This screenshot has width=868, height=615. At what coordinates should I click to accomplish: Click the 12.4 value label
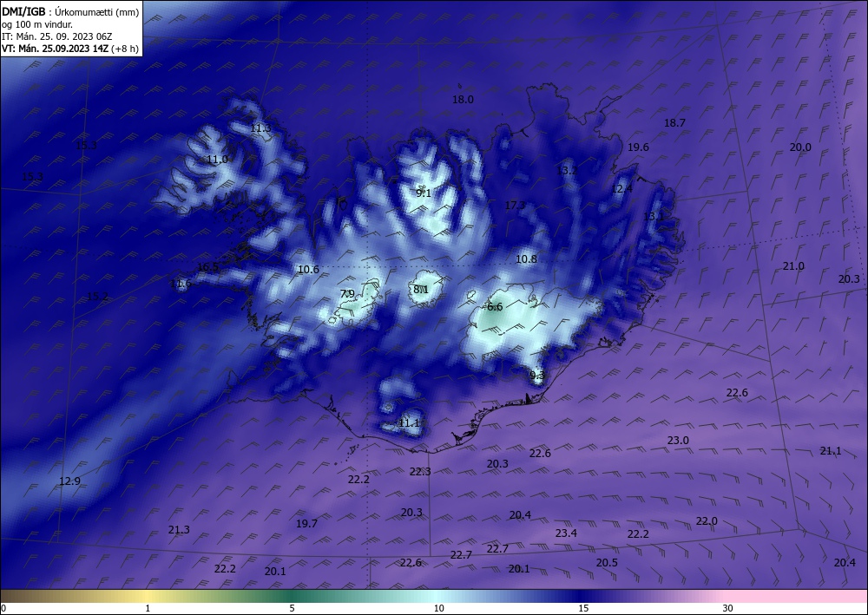tap(621, 188)
